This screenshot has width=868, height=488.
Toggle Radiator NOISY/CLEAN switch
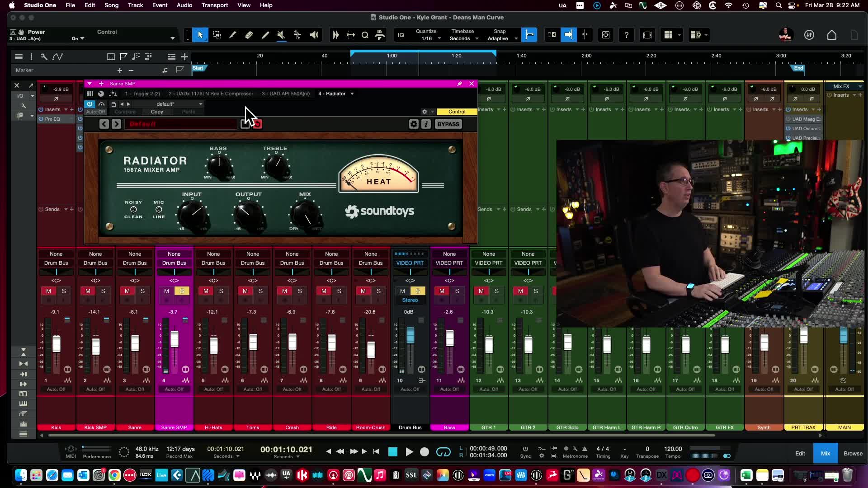[x=133, y=210]
